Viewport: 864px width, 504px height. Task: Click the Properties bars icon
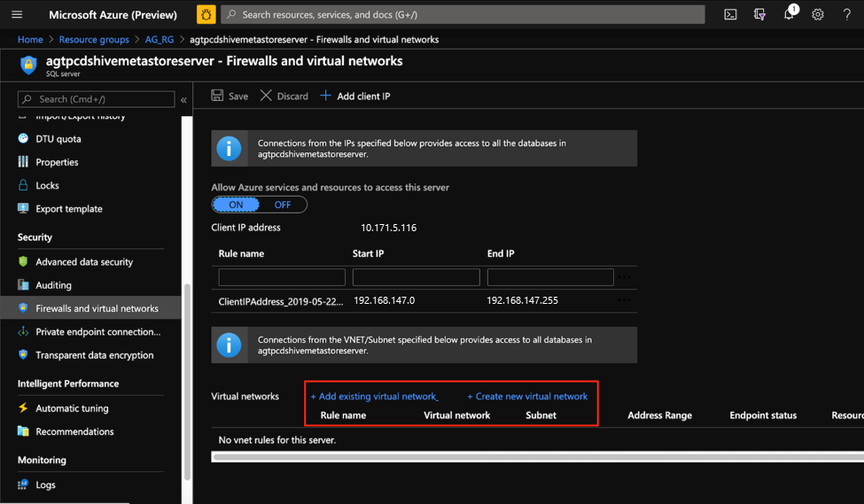pyautogui.click(x=23, y=161)
